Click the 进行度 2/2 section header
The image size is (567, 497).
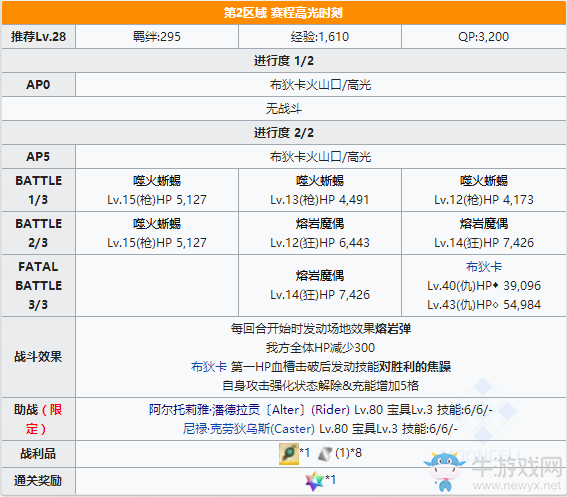pyautogui.click(x=284, y=133)
